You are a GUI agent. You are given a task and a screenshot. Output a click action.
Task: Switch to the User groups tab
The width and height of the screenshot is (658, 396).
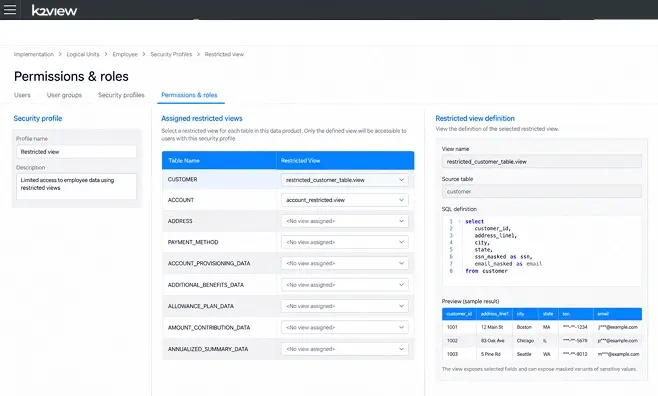(x=64, y=95)
